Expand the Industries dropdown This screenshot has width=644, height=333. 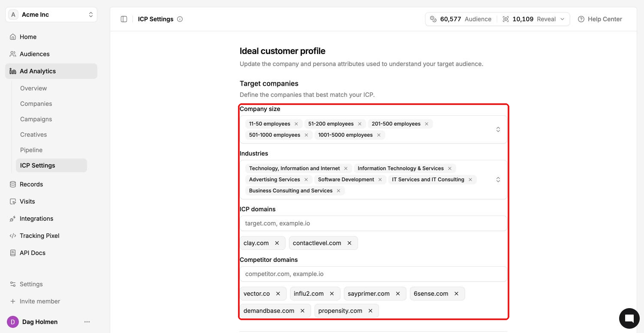[x=498, y=180]
